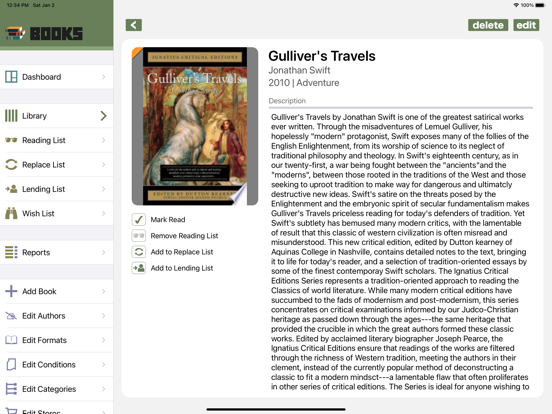Image resolution: width=552 pixels, height=414 pixels.
Task: Click the Description section label
Action: 287,101
